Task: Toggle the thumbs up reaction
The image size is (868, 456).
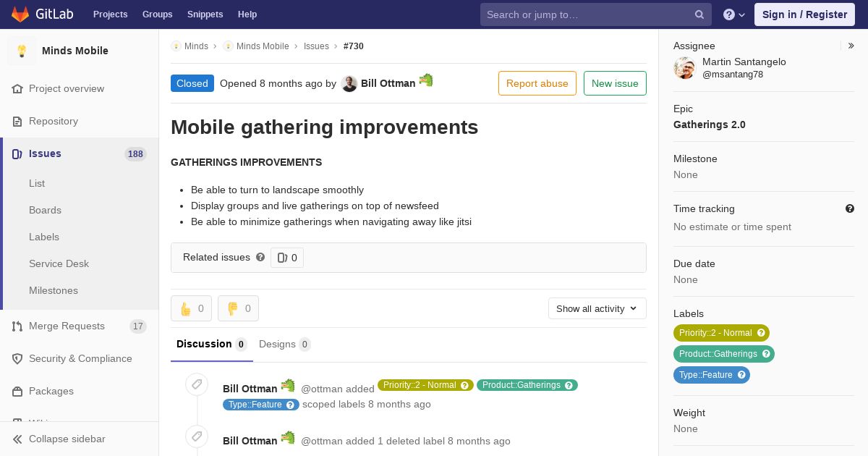Action: (x=191, y=308)
